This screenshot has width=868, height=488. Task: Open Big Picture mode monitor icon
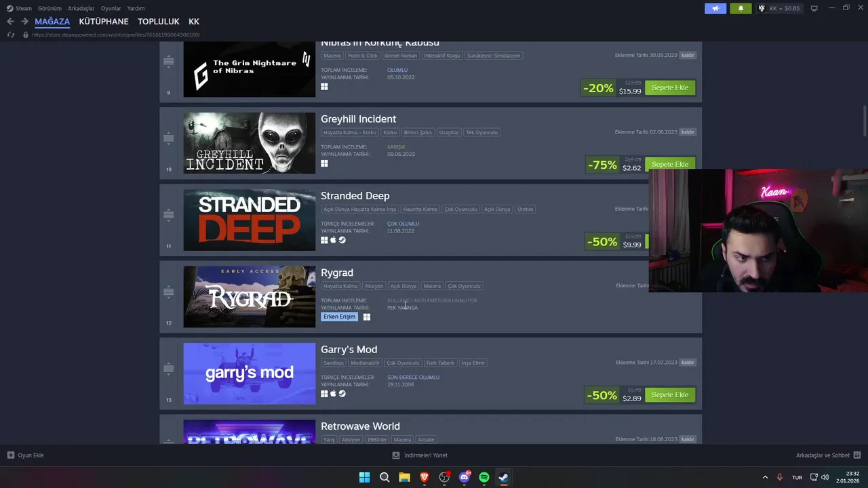point(814,8)
